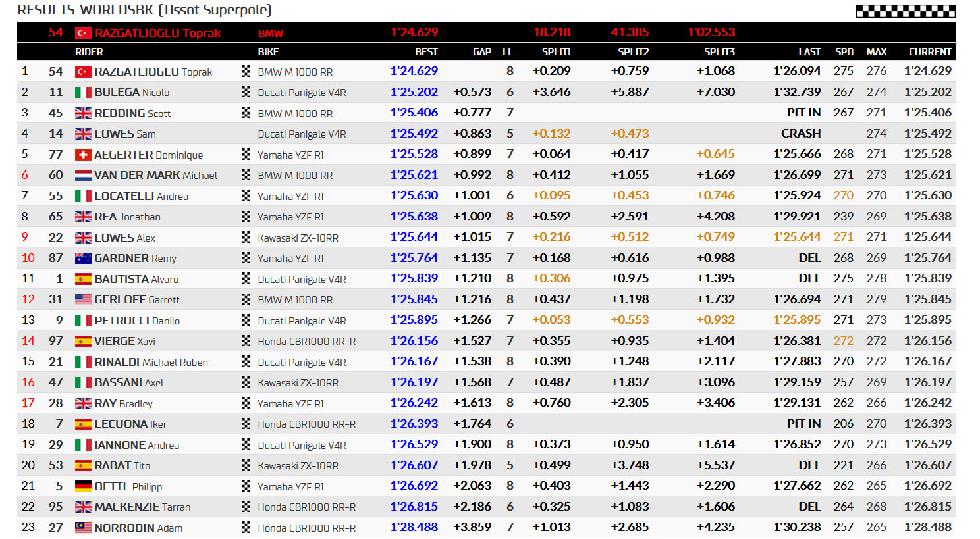Click the checkered flag icon in position 1 row
This screenshot has height=539, width=980.
point(246,72)
